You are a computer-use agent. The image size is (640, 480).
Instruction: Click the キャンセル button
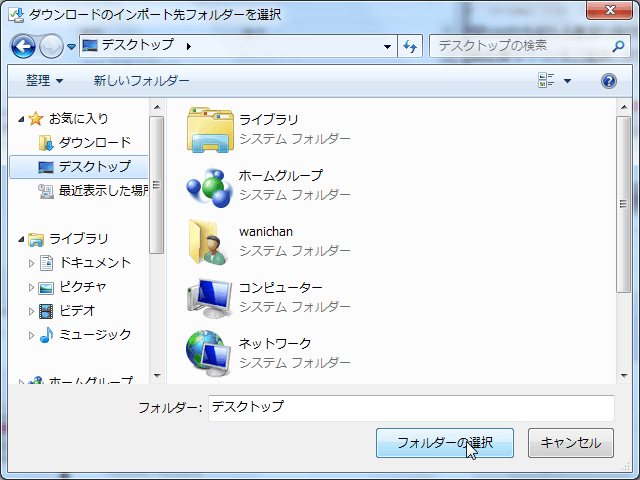[571, 443]
